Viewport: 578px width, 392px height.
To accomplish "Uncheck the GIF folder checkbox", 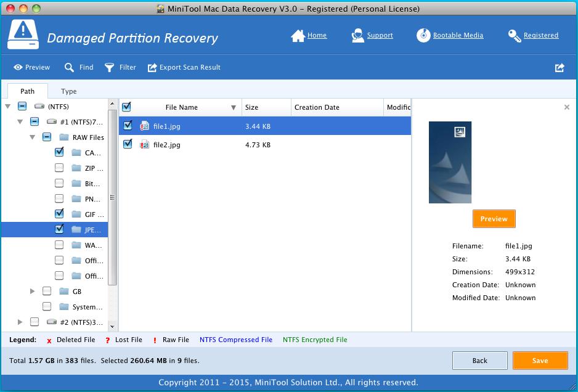I will [x=59, y=213].
